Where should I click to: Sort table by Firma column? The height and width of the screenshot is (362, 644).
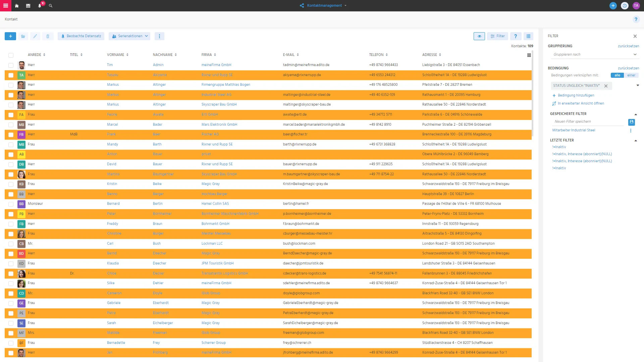pyautogui.click(x=209, y=55)
